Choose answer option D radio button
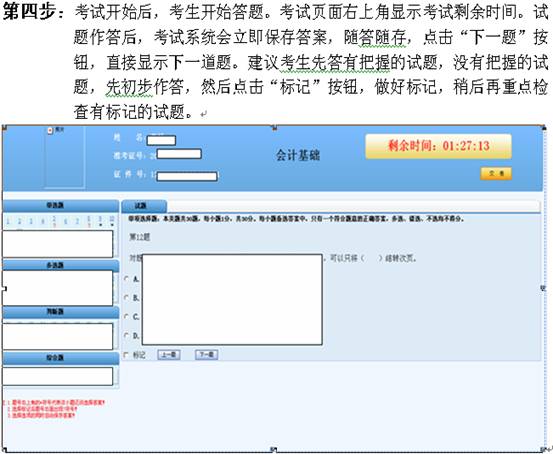553x454 pixels. point(126,335)
